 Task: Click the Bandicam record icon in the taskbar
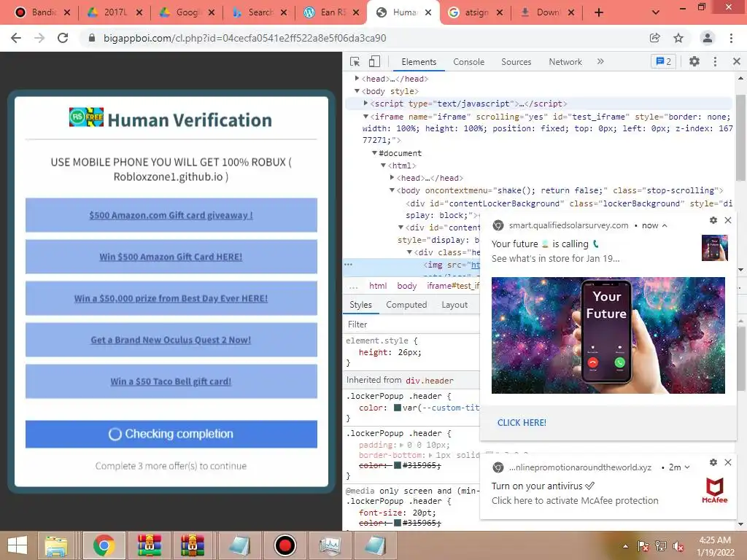(x=285, y=545)
